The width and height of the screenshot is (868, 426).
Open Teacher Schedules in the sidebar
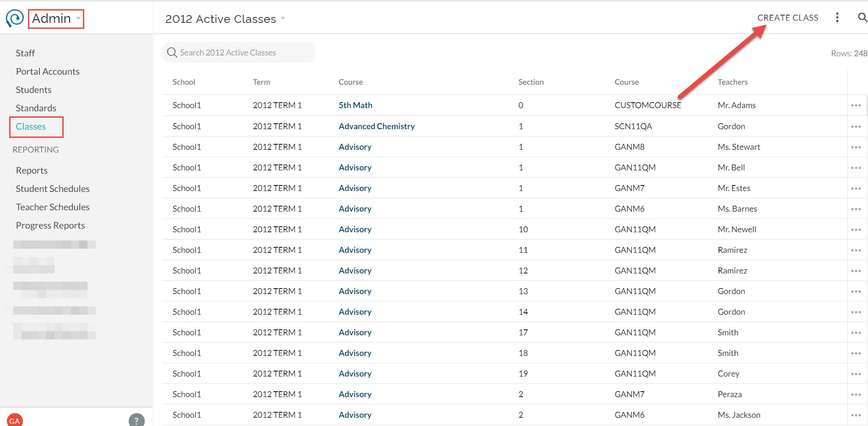pyautogui.click(x=53, y=207)
